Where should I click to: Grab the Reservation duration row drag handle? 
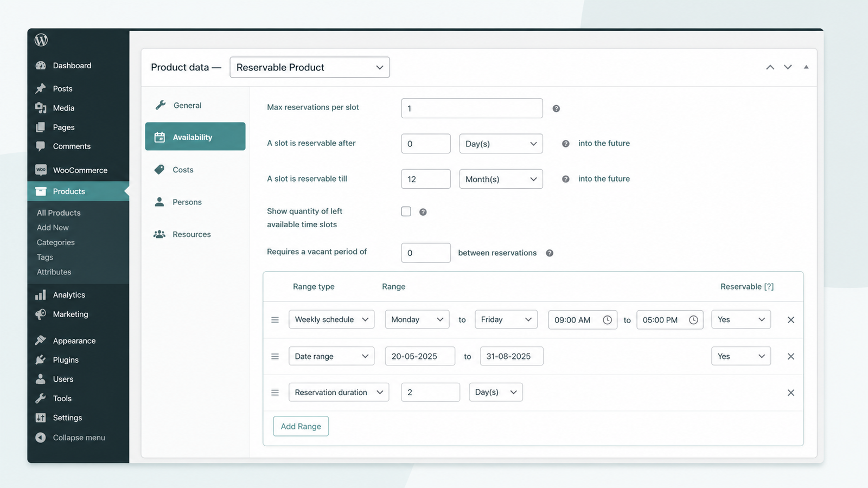275,393
